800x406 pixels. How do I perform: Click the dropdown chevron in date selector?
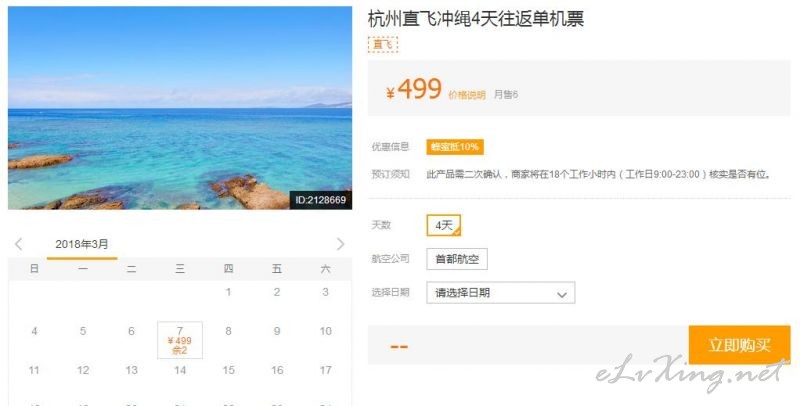[562, 294]
